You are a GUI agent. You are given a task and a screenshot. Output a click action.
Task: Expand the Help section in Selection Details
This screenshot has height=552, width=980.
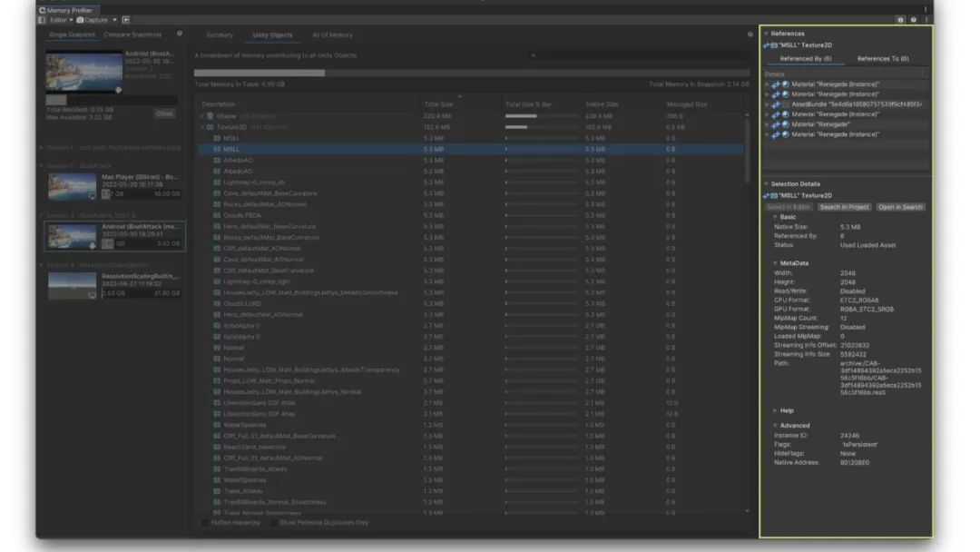(x=775, y=410)
